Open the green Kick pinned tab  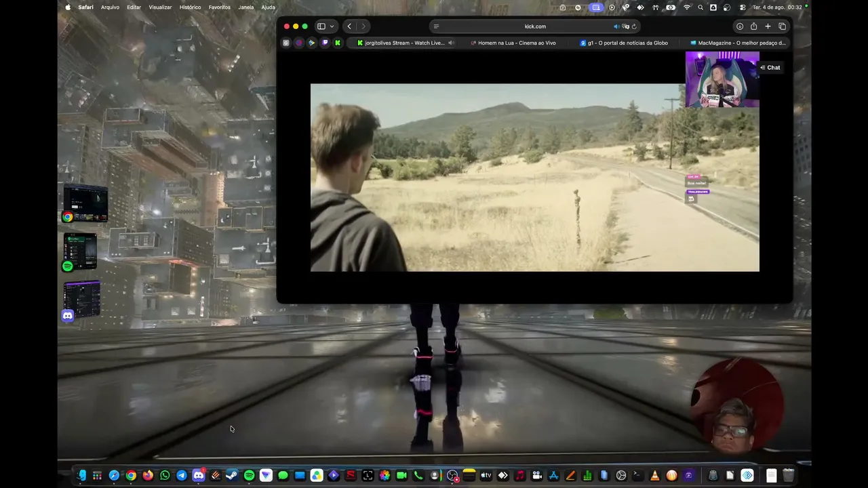pyautogui.click(x=338, y=43)
